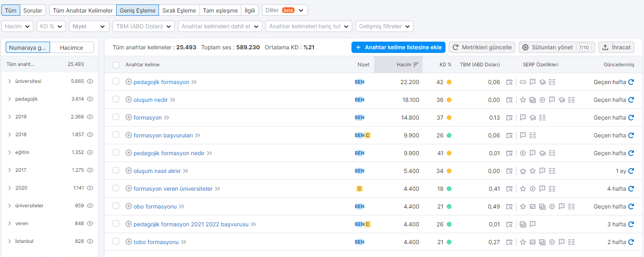Select the Tüm tab

(x=10, y=10)
